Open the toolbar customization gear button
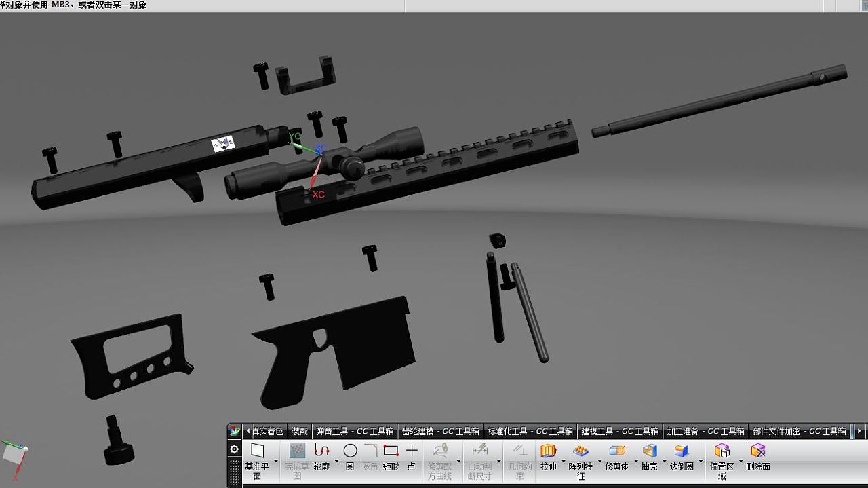 click(234, 449)
